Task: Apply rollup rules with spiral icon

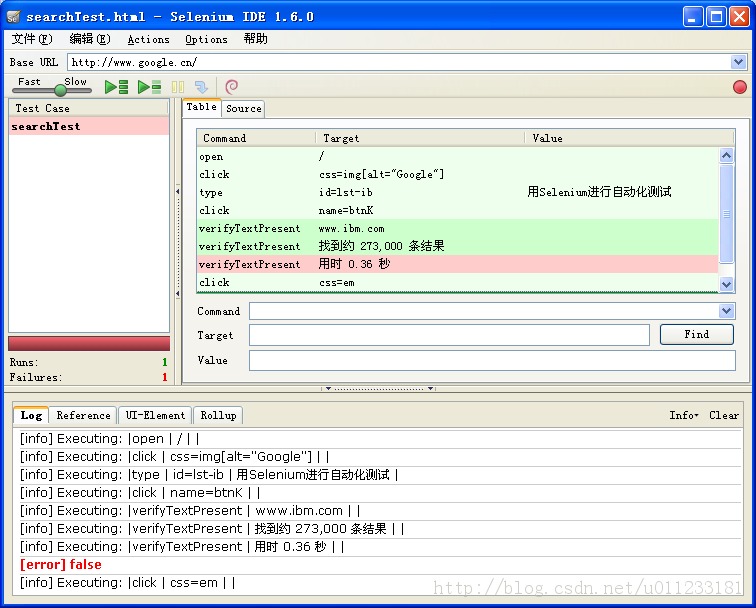Action: (x=231, y=87)
